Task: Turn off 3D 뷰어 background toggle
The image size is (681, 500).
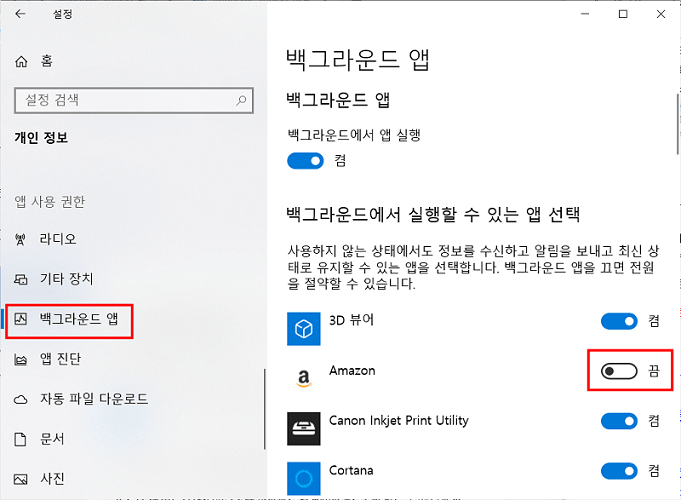Action: (x=619, y=321)
